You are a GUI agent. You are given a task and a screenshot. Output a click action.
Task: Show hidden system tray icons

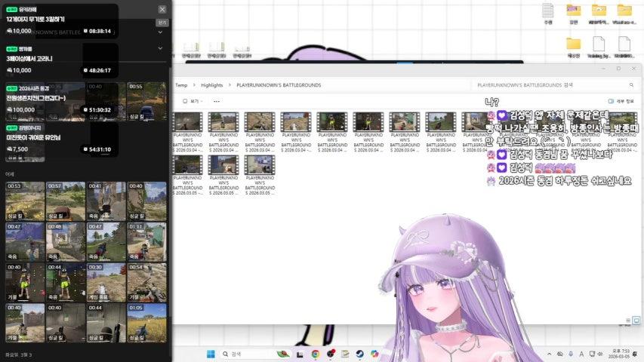[x=549, y=354]
